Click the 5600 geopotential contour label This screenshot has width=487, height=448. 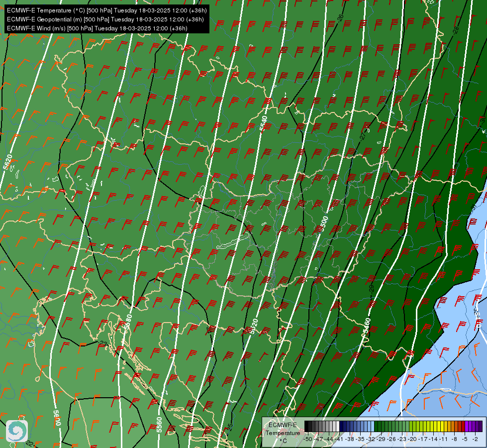click(57, 418)
